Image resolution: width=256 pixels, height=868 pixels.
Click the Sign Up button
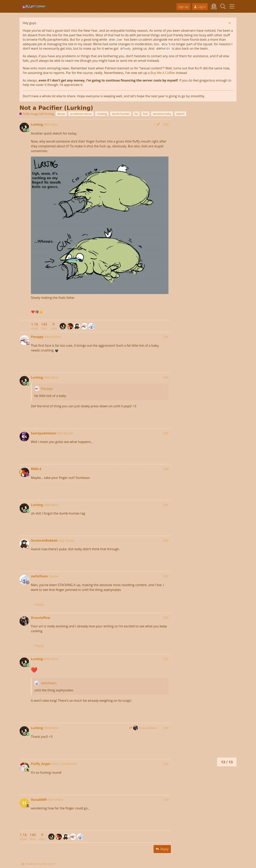(x=183, y=7)
